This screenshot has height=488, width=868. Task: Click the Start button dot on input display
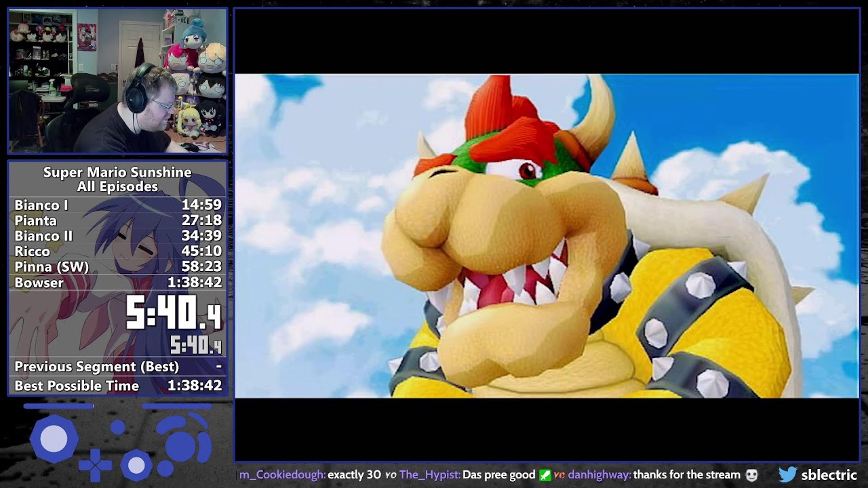tap(118, 427)
